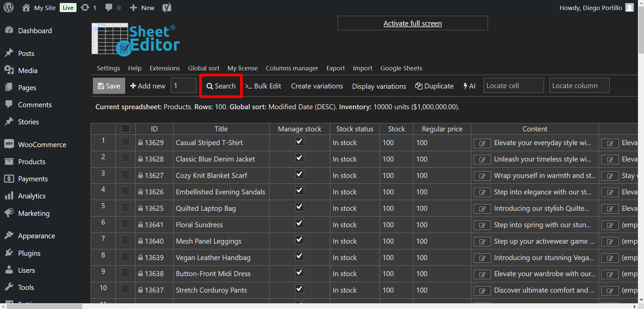Open the Columns manager menu

click(292, 68)
